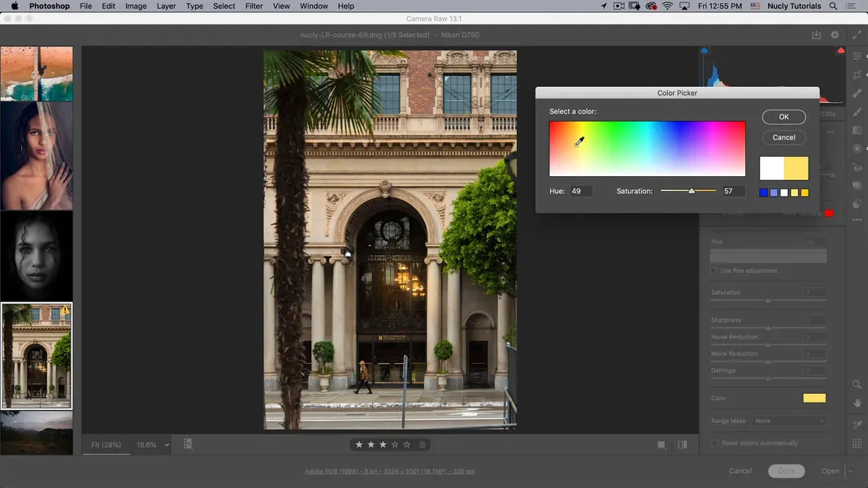Open macOS notification center list icon
Viewport: 868px width, 488px height.
(x=851, y=6)
